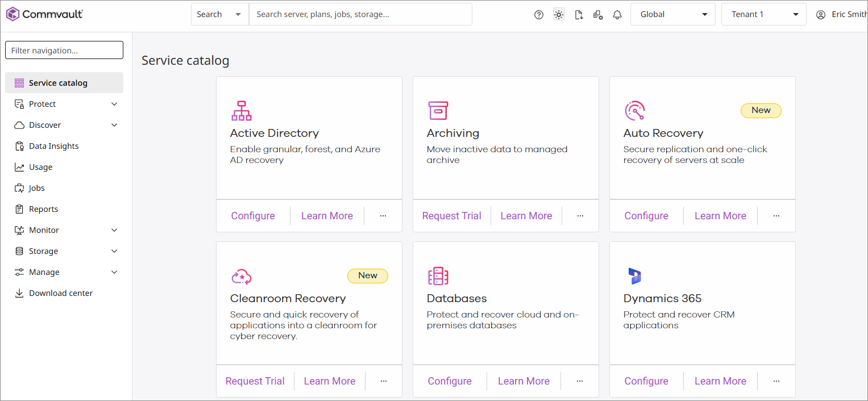This screenshot has width=868, height=401.
Task: Expand the Manage chevron in sidebar
Action: (114, 272)
